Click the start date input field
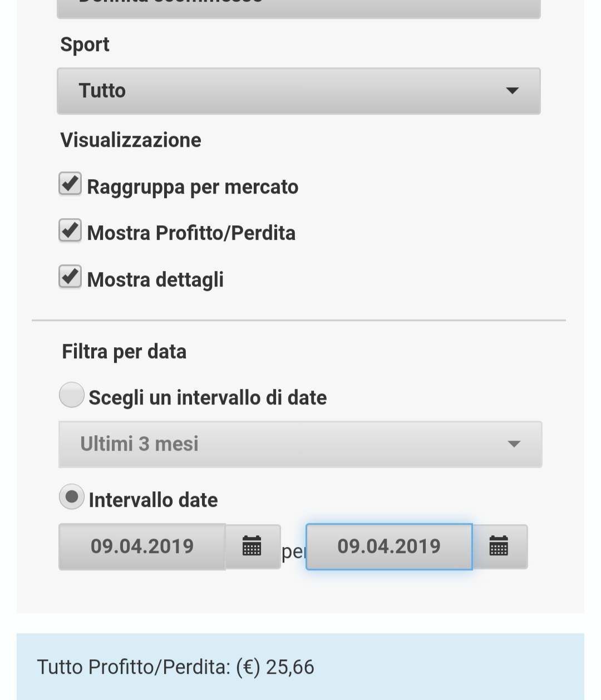The height and width of the screenshot is (700, 601). click(142, 546)
